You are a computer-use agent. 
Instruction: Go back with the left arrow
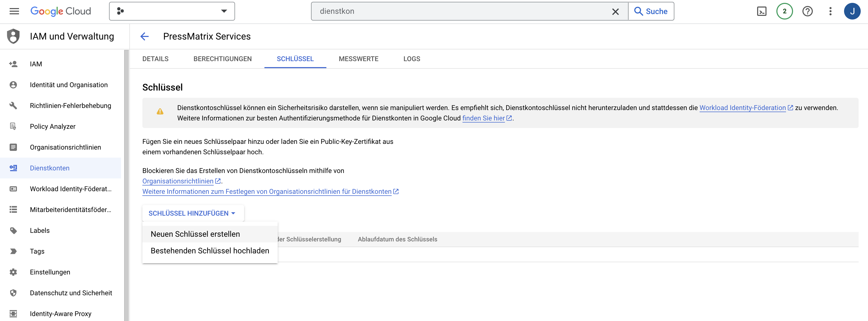pyautogui.click(x=144, y=36)
